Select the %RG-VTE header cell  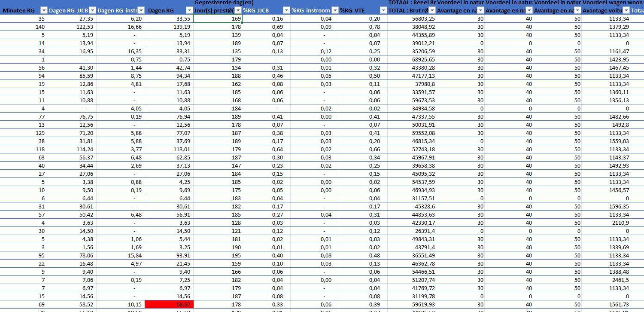363,10
